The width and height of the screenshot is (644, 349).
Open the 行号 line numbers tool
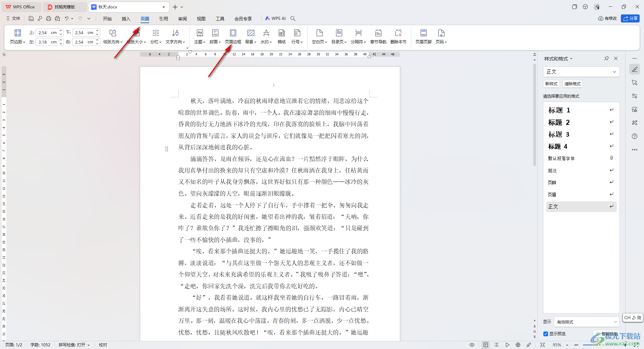pos(297,37)
